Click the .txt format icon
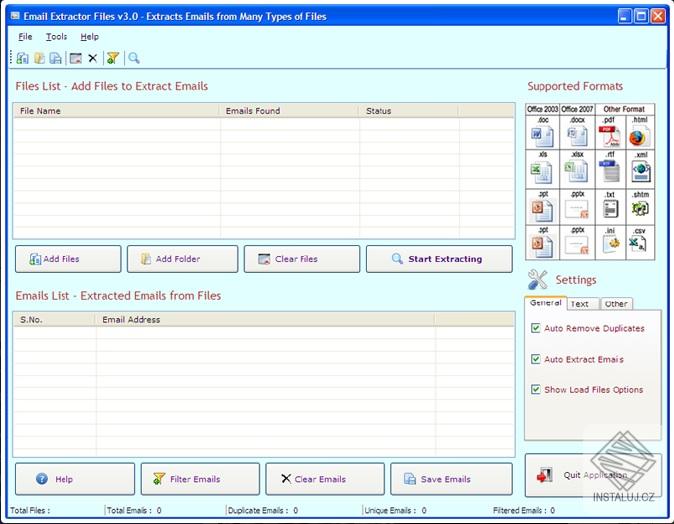This screenshot has height=524, width=674. click(x=610, y=209)
